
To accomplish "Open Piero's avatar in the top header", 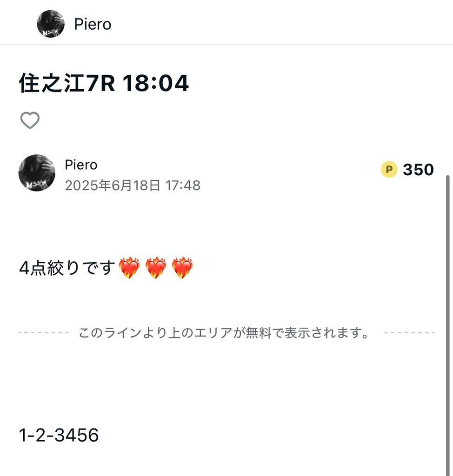I will [51, 24].
